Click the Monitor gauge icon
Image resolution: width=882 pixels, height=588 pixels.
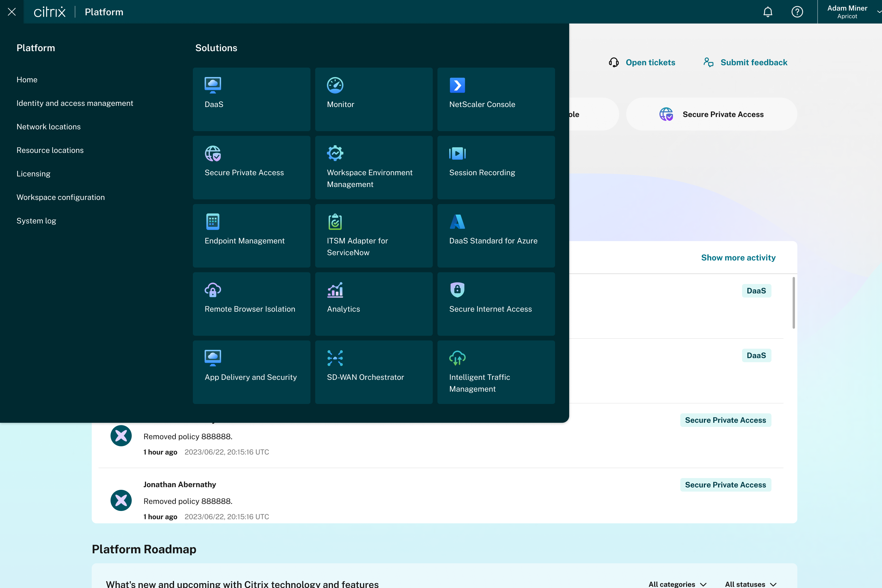pos(335,85)
